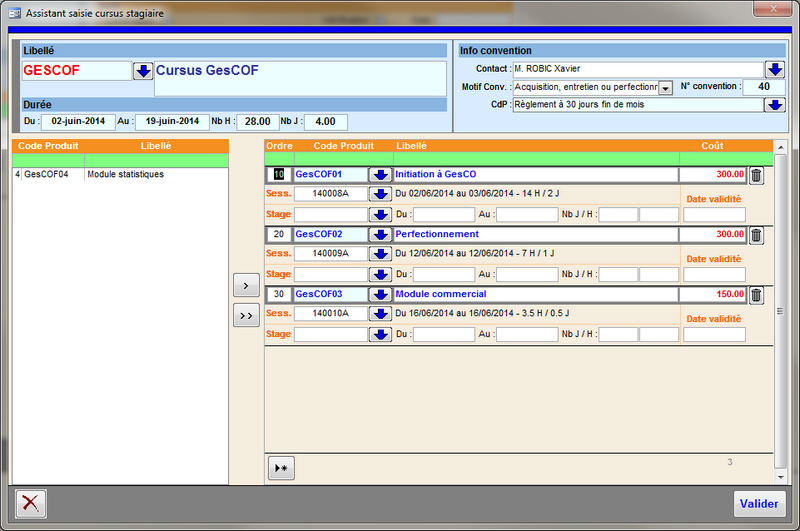Click the add new row arrow-star button
The width and height of the screenshot is (800, 531).
pyautogui.click(x=281, y=467)
